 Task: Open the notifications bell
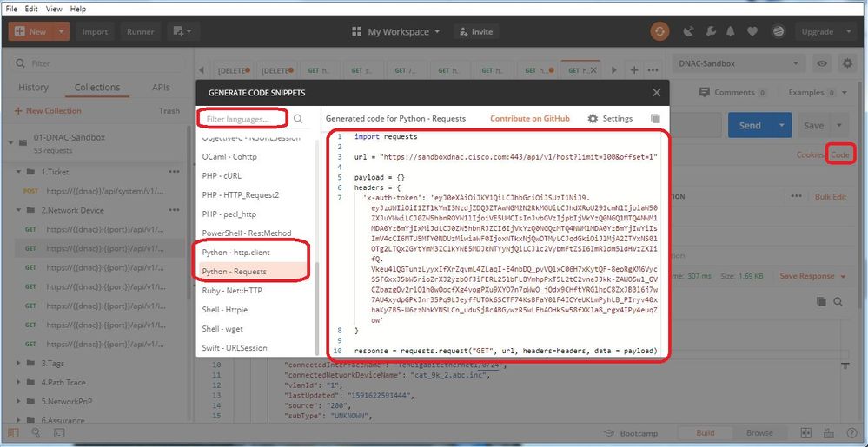(x=731, y=31)
